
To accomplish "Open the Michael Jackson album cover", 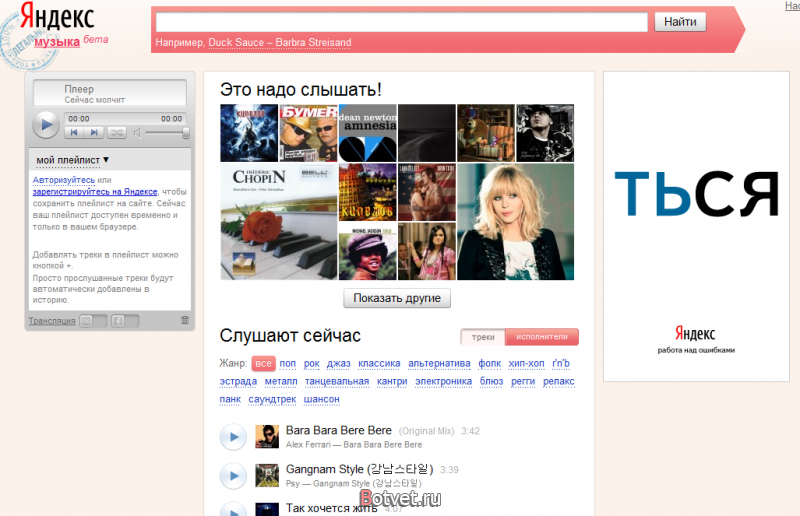I will (x=367, y=251).
